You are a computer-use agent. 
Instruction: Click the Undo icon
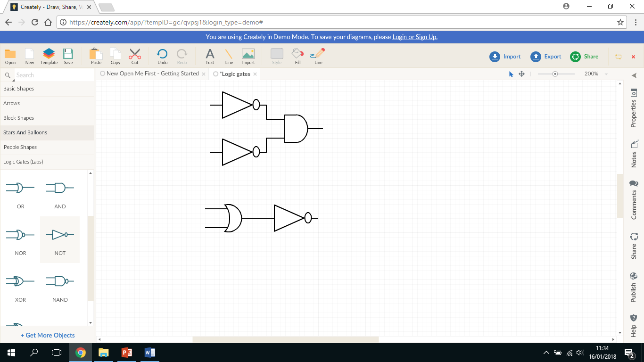(162, 55)
